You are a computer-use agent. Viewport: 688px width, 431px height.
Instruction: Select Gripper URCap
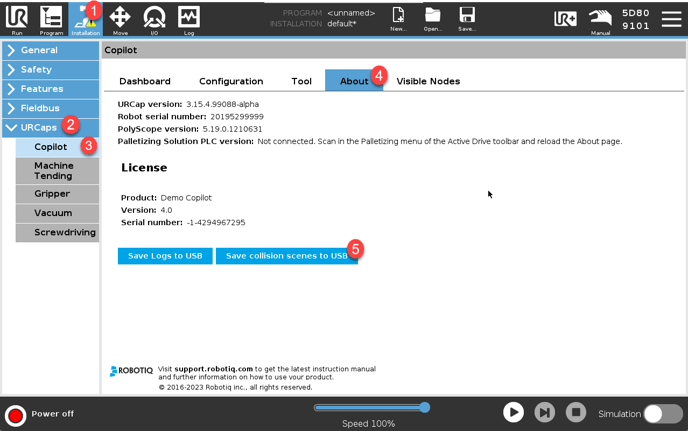click(57, 194)
